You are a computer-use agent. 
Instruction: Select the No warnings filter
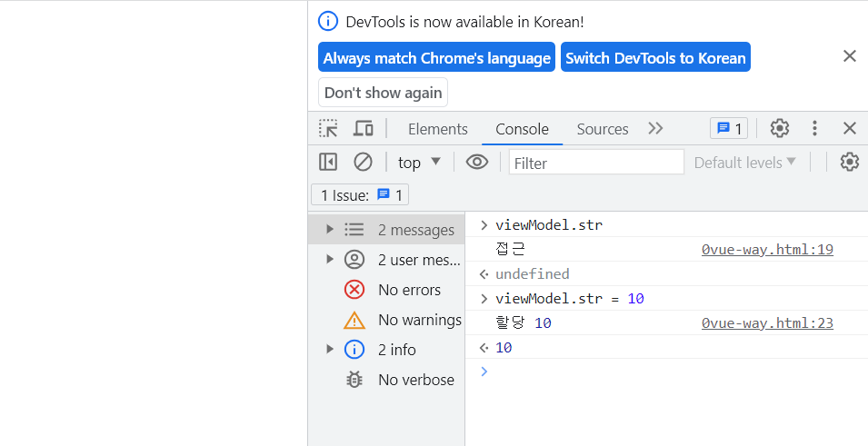click(386, 319)
